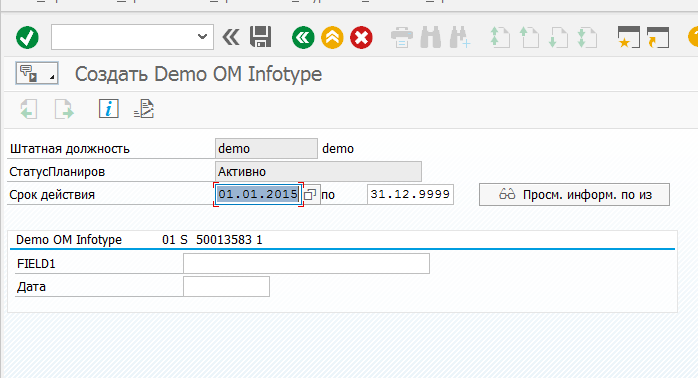Click the green checkmark Enter icon
The height and width of the screenshot is (378, 698).
click(27, 37)
